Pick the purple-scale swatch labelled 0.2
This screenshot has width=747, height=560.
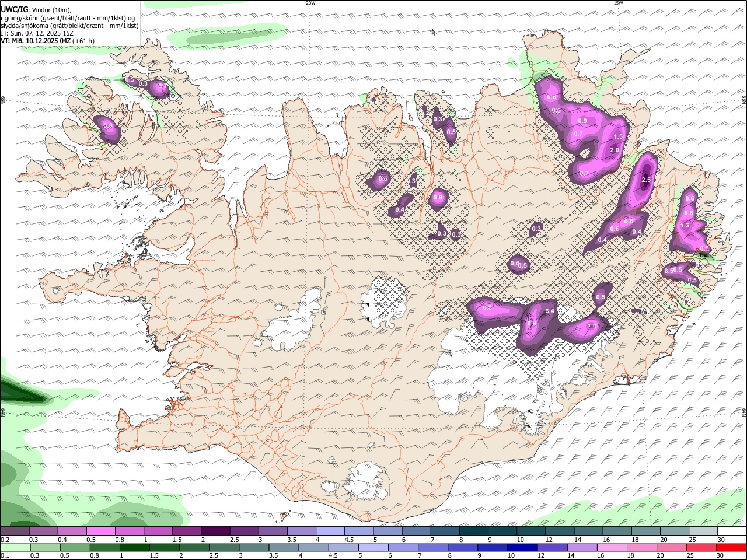(15, 531)
